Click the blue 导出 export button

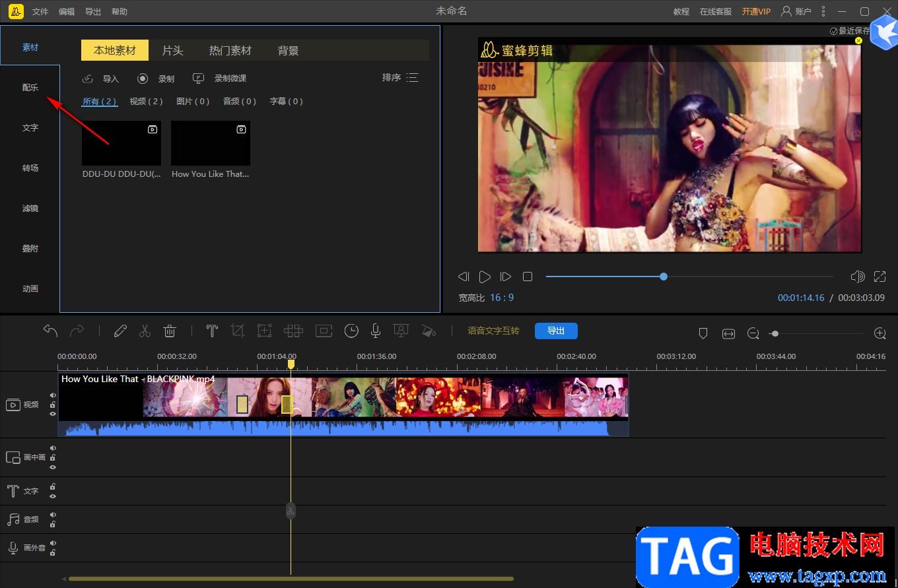(x=556, y=331)
